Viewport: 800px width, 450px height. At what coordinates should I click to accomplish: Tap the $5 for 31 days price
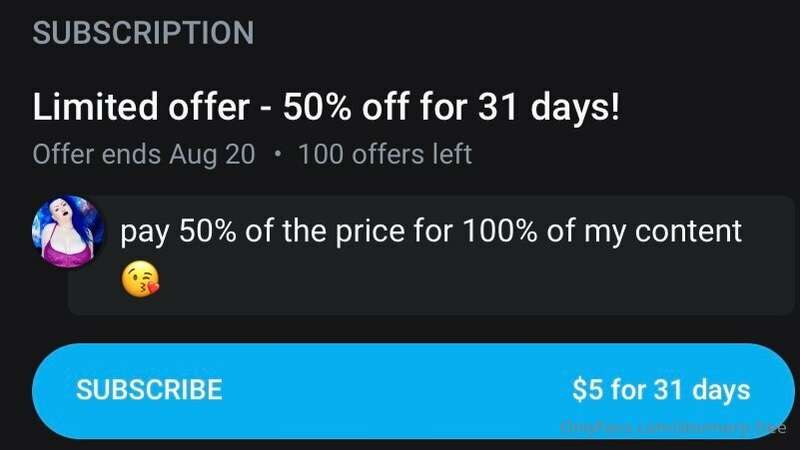coord(661,390)
